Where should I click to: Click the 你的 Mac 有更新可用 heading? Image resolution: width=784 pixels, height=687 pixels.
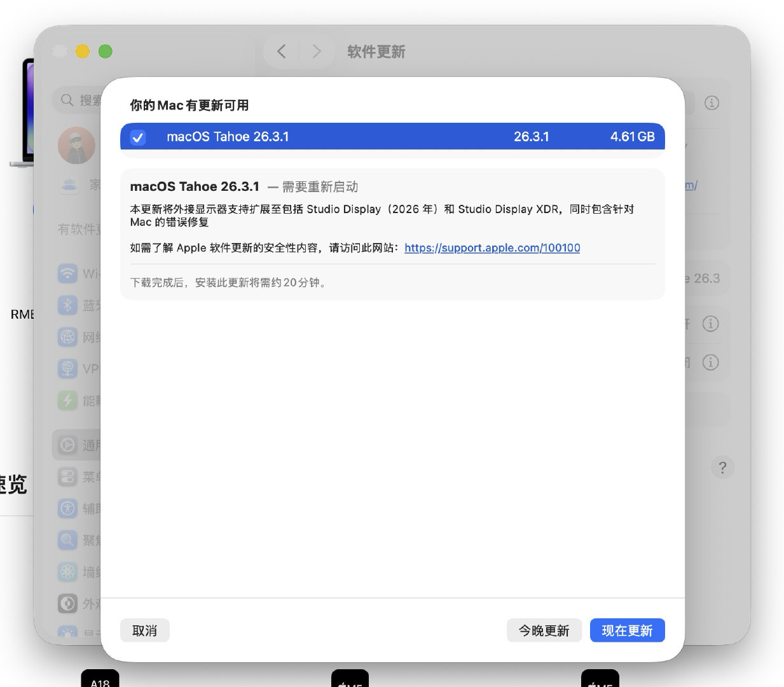[189, 106]
